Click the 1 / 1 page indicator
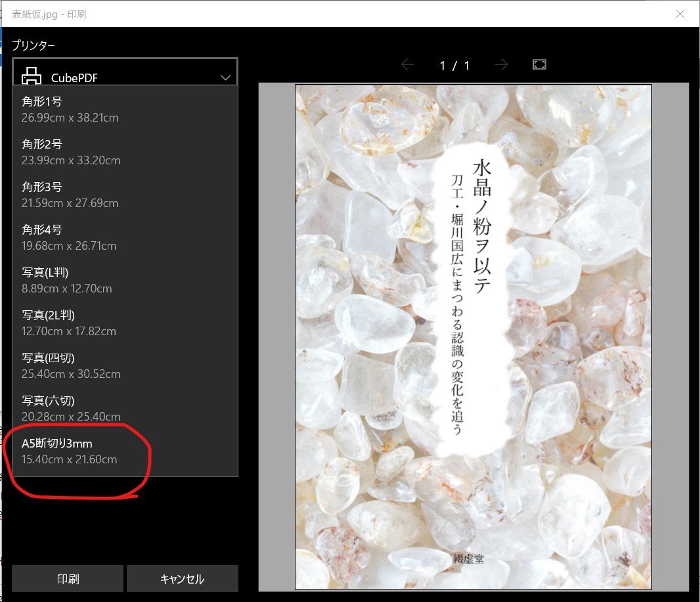Viewport: 700px width, 602px height. tap(454, 64)
